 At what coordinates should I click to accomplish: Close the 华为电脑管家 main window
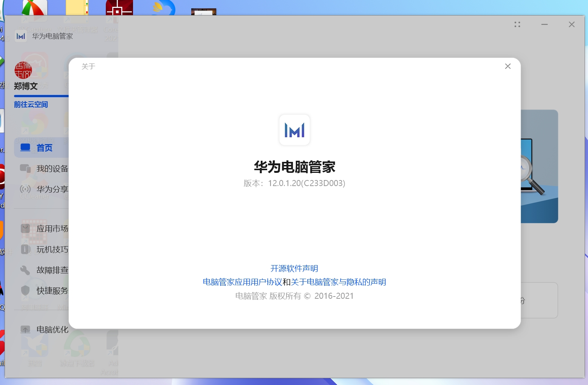coord(572,25)
